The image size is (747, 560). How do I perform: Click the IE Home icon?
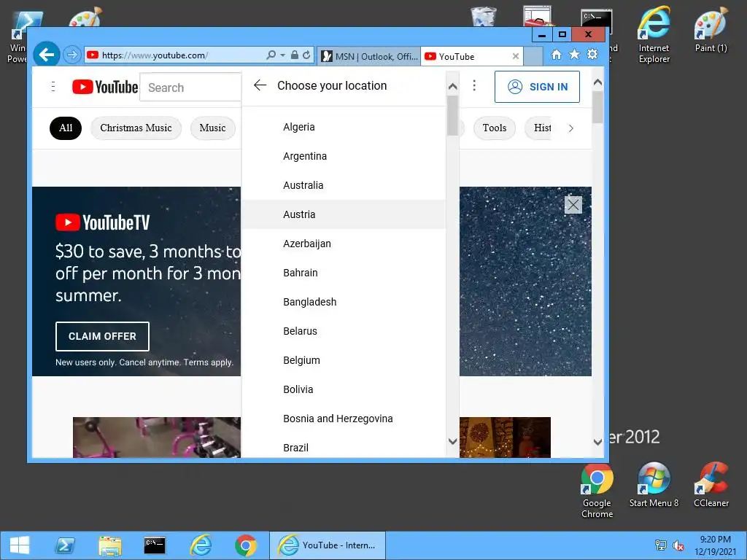(x=556, y=55)
